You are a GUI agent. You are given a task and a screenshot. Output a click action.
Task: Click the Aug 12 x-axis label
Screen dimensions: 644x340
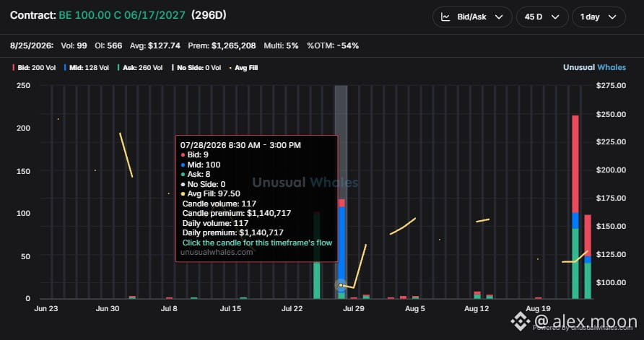(477, 309)
